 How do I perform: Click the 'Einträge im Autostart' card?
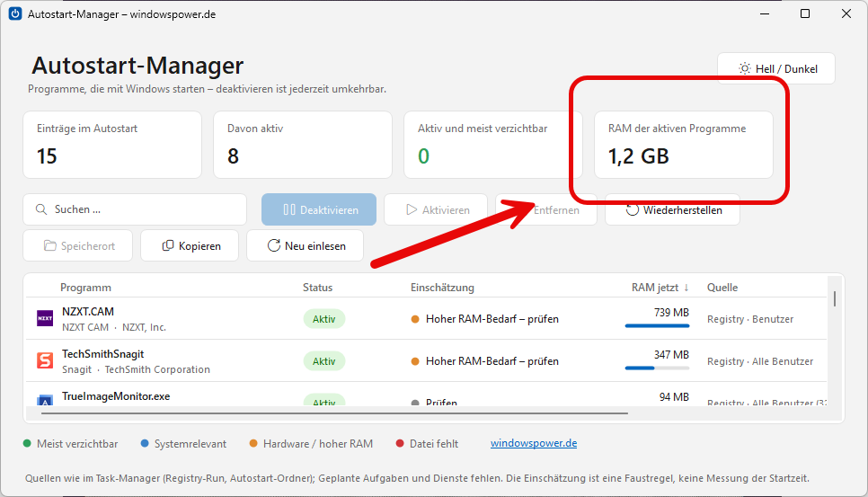click(x=112, y=145)
